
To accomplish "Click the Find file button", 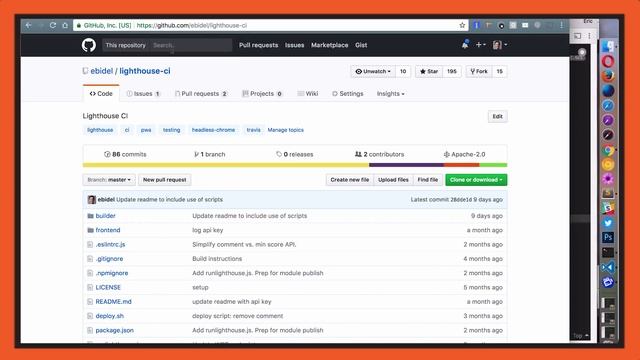I will pos(427,180).
